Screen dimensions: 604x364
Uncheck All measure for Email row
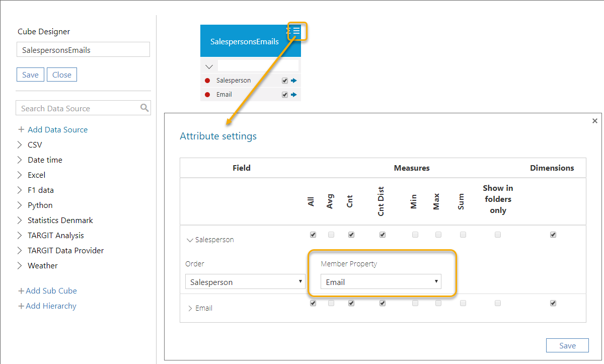coord(313,303)
